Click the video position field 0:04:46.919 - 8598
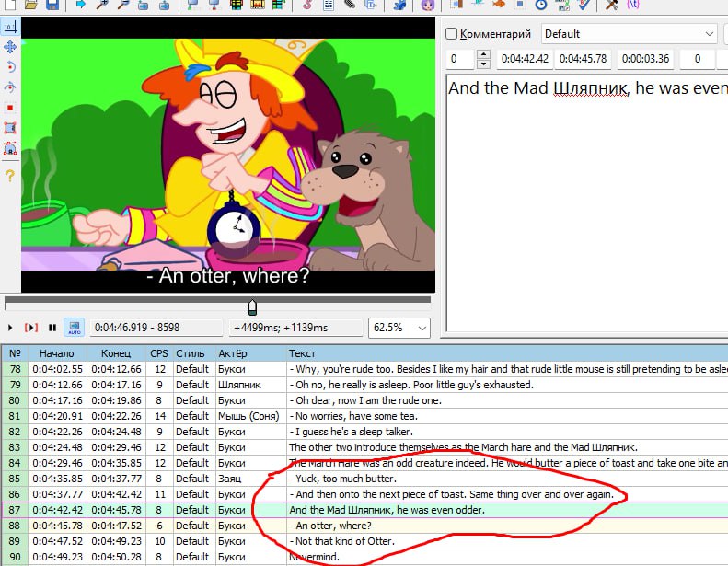 tap(156, 328)
